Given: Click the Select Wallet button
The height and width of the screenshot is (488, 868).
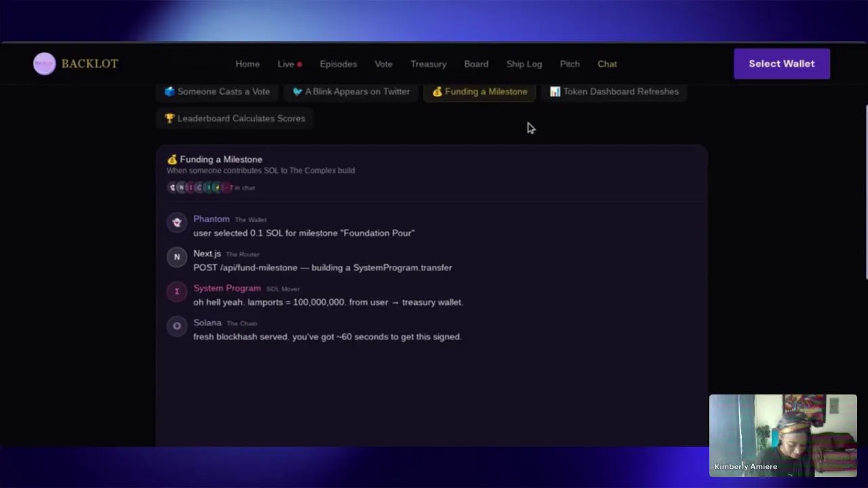Looking at the screenshot, I should pyautogui.click(x=782, y=64).
